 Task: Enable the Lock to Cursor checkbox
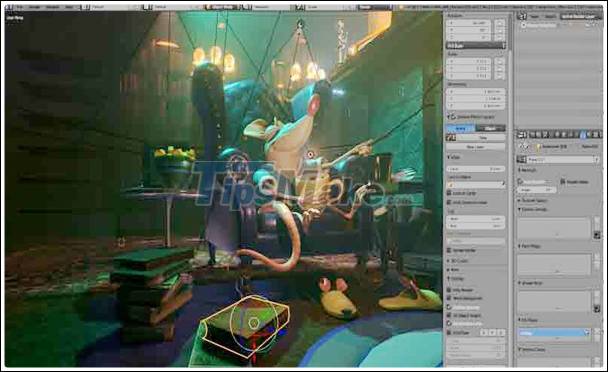click(449, 193)
